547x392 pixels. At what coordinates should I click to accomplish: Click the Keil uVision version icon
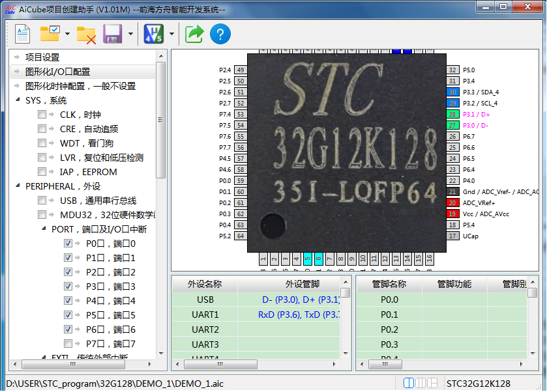(x=153, y=34)
